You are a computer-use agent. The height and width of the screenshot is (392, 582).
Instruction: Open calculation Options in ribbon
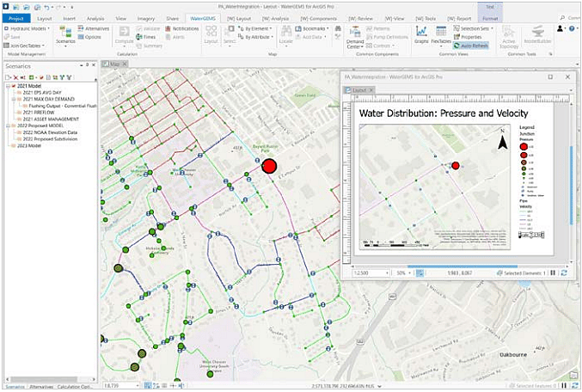tap(89, 37)
